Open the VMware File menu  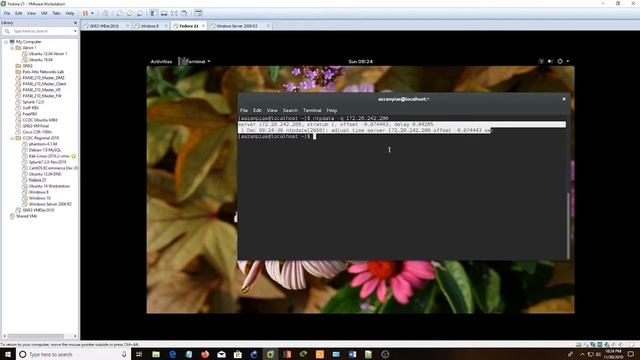(x=7, y=13)
